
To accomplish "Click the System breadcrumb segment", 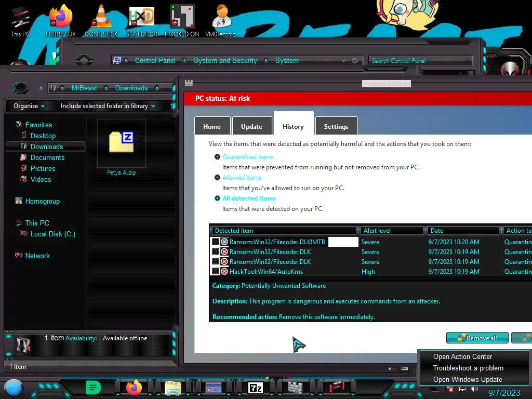I will click(287, 60).
